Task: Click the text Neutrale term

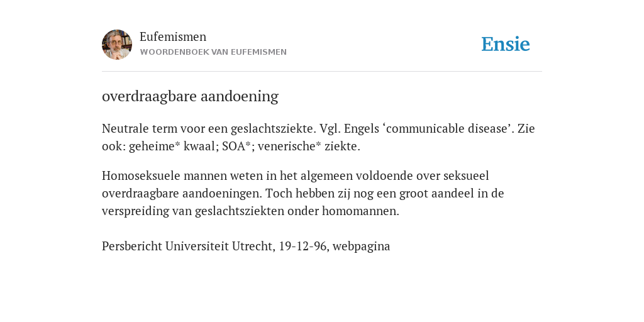Action: pos(136,128)
